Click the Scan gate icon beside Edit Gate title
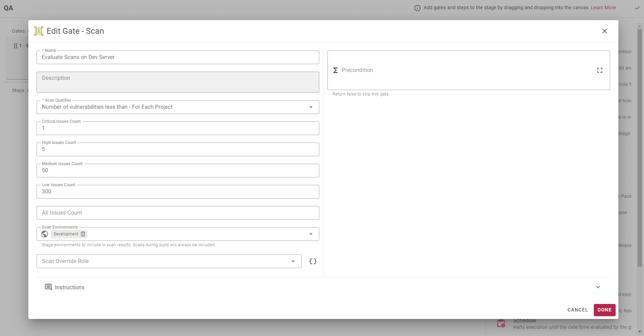Viewport: 644px width, 336px height. click(39, 31)
